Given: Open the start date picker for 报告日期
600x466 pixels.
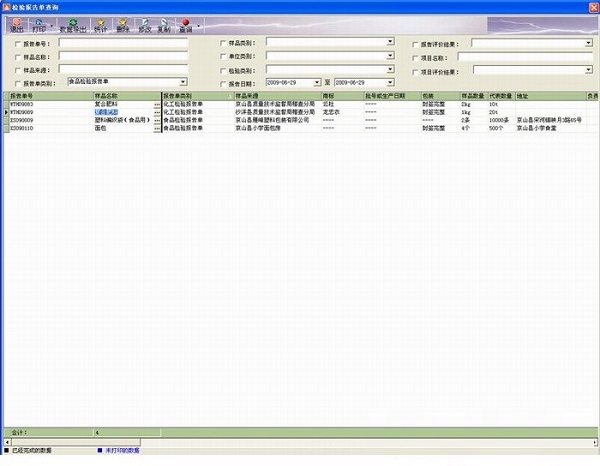Looking at the screenshot, I should click(x=317, y=82).
